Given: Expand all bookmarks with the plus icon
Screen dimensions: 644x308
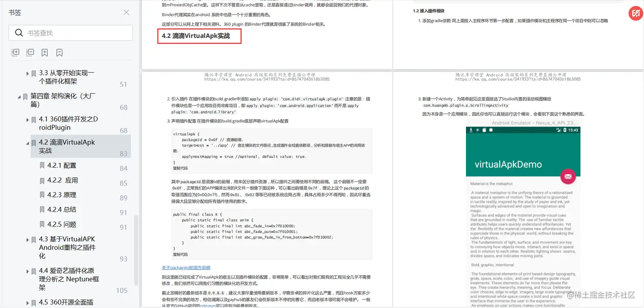Looking at the screenshot, I should click(15, 52).
